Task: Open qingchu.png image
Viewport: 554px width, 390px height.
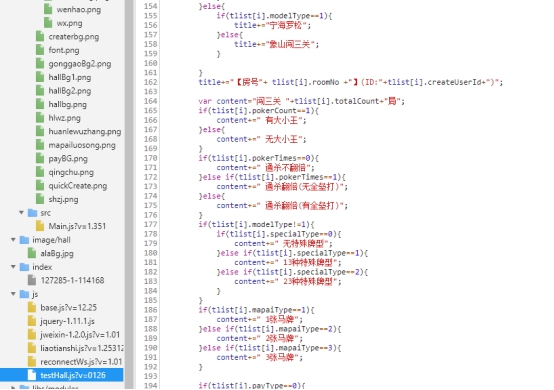Action: pyautogui.click(x=71, y=172)
